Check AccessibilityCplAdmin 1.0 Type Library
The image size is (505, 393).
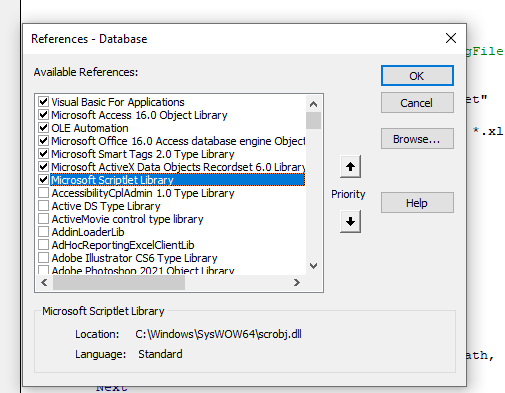click(43, 193)
